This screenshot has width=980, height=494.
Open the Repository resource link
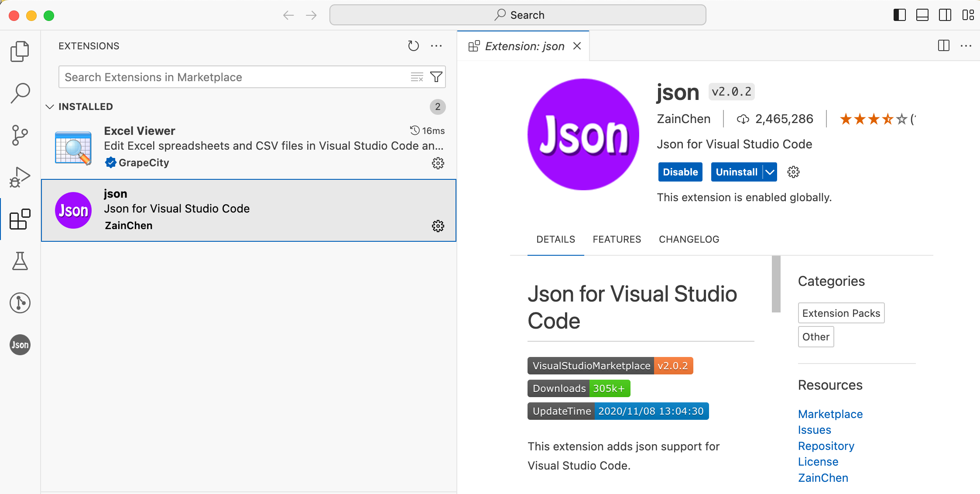[826, 446]
